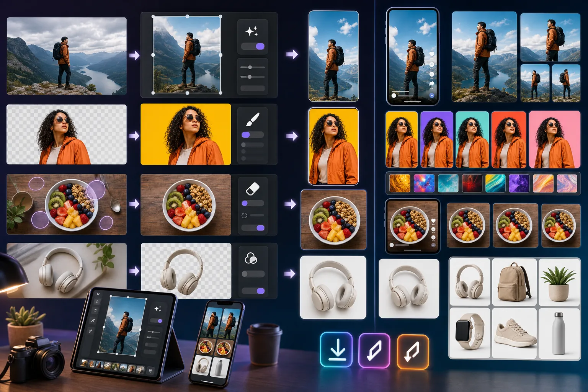Open the largest hiker tile in the collage
Image resolution: width=588 pixels, height=392 pixels.
(484, 57)
